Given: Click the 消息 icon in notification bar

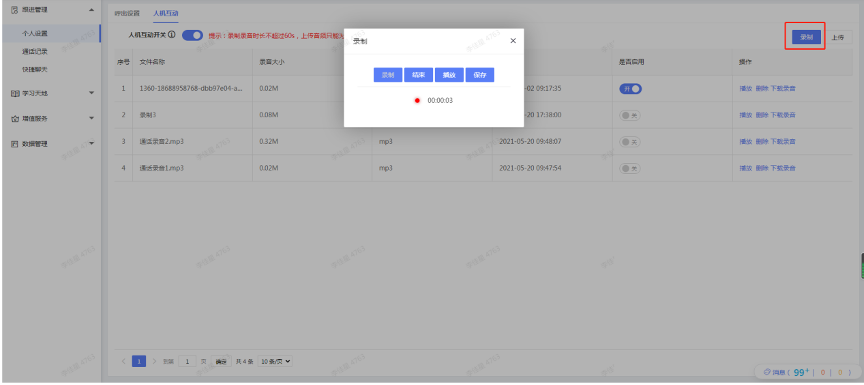Looking at the screenshot, I should (x=766, y=372).
